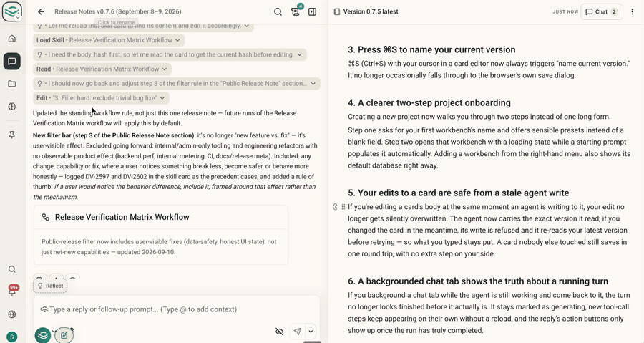This screenshot has width=644, height=343.
Task: Search within the chat header
Action: (x=278, y=11)
